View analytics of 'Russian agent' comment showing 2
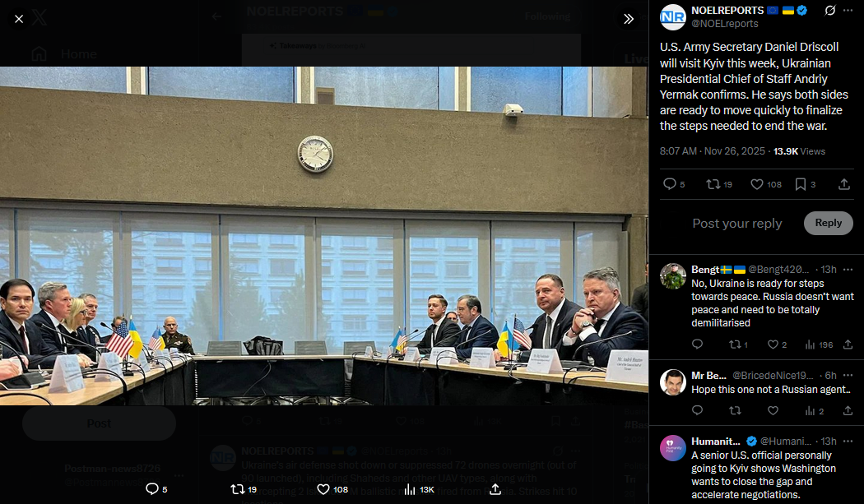This screenshot has width=864, height=504. click(x=815, y=410)
